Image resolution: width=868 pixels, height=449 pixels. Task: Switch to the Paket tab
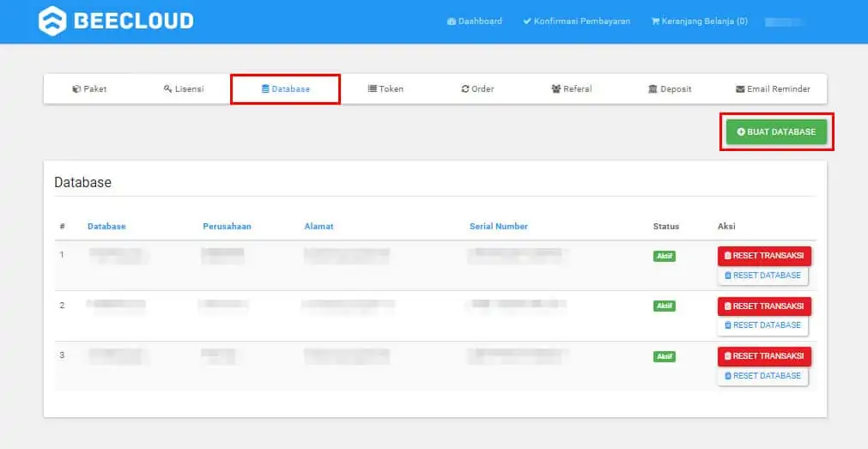click(89, 88)
